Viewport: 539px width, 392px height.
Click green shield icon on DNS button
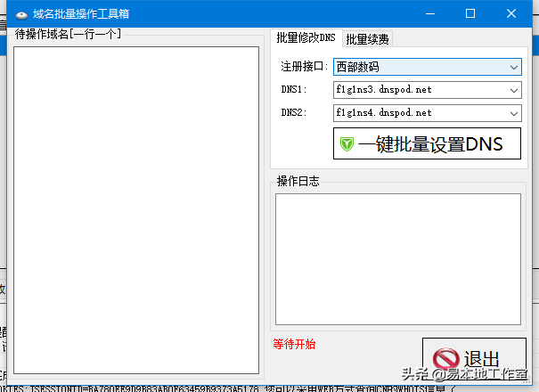click(347, 144)
